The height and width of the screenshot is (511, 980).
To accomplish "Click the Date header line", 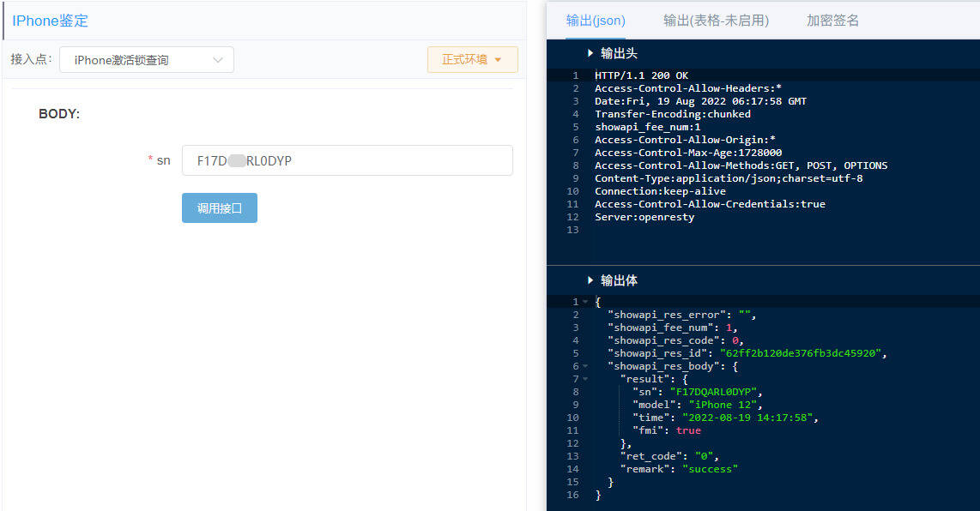I will (x=700, y=101).
